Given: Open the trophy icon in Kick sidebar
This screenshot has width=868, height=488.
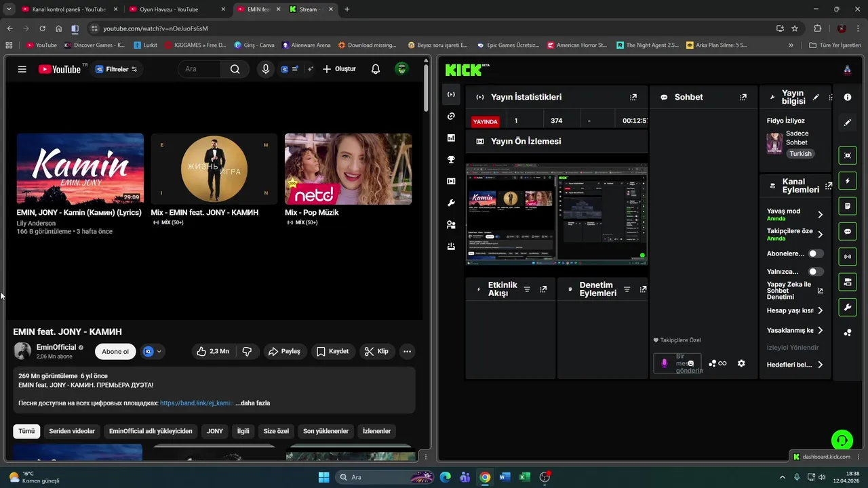Looking at the screenshot, I should (x=451, y=160).
